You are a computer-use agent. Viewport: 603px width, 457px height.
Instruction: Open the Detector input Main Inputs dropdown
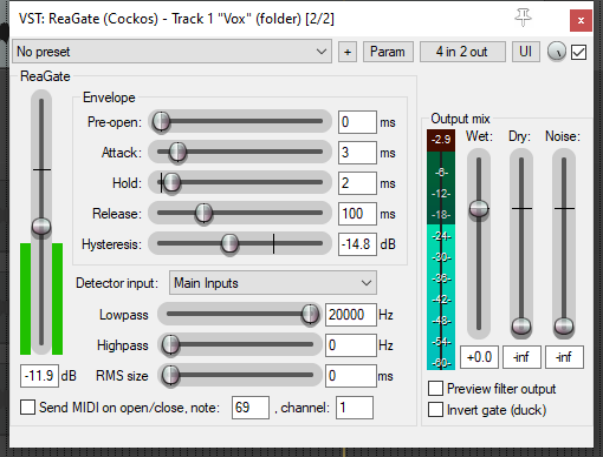(x=273, y=283)
